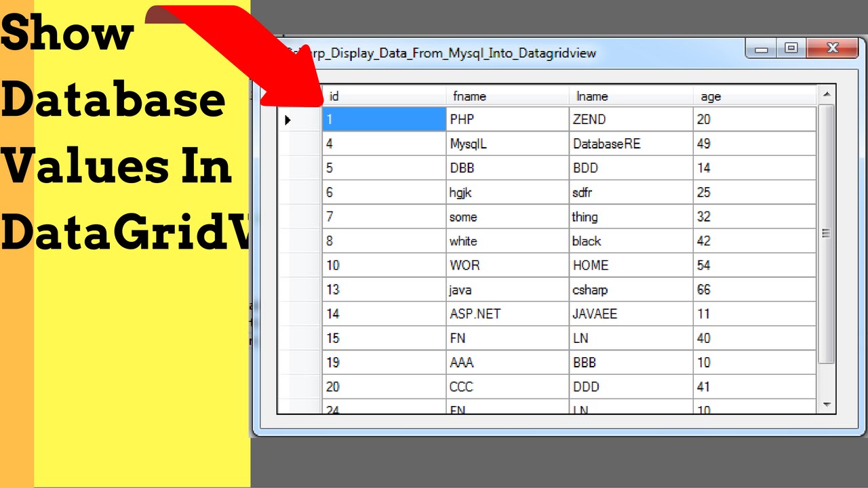Select the id cell 13
868x488 pixels.
[384, 289]
